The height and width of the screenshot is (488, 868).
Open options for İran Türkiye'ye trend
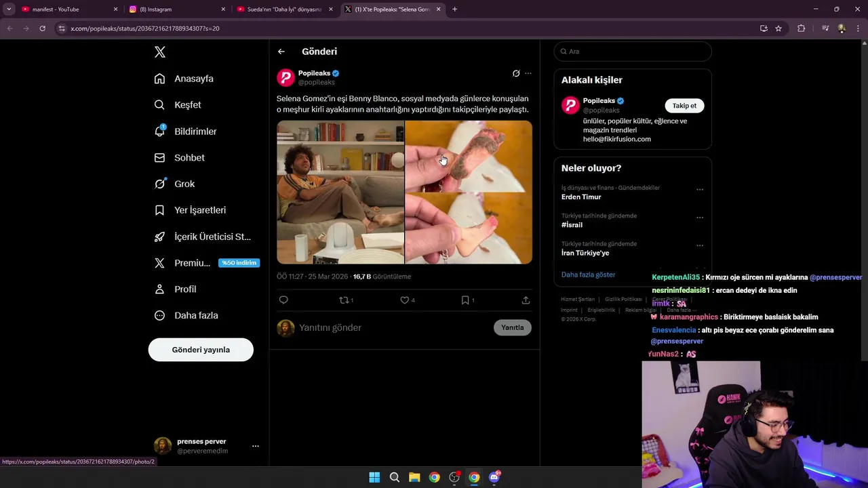tap(700, 245)
